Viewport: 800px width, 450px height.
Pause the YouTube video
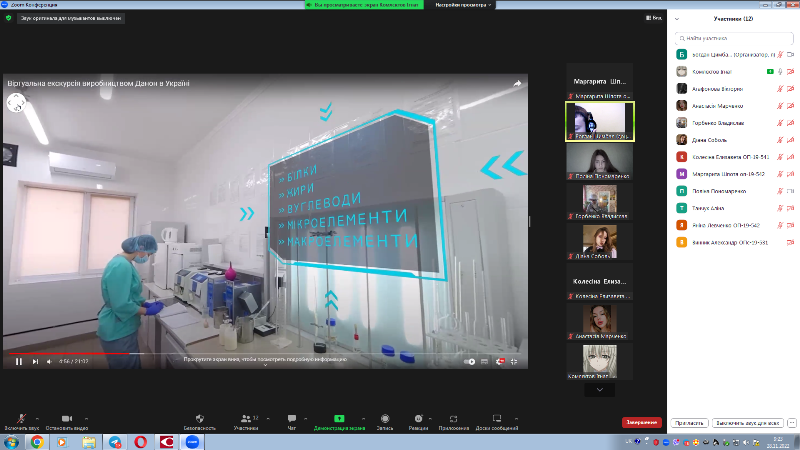point(18,361)
